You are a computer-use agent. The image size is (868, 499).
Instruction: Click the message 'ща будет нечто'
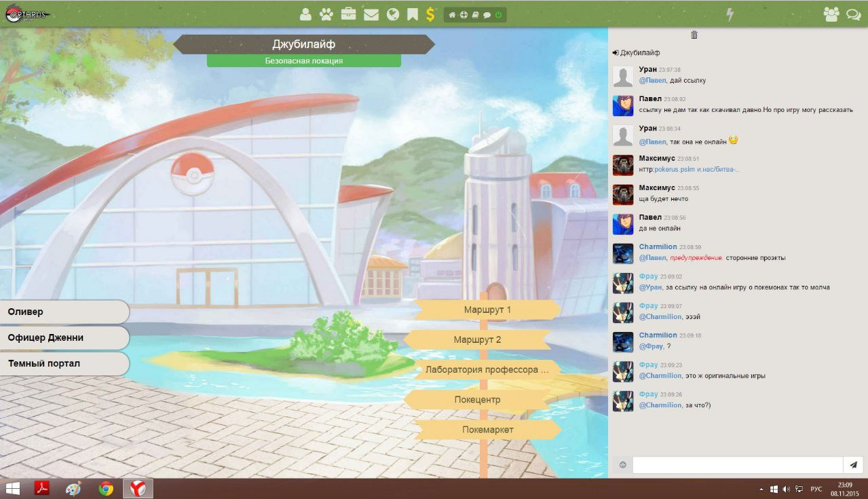pos(664,199)
